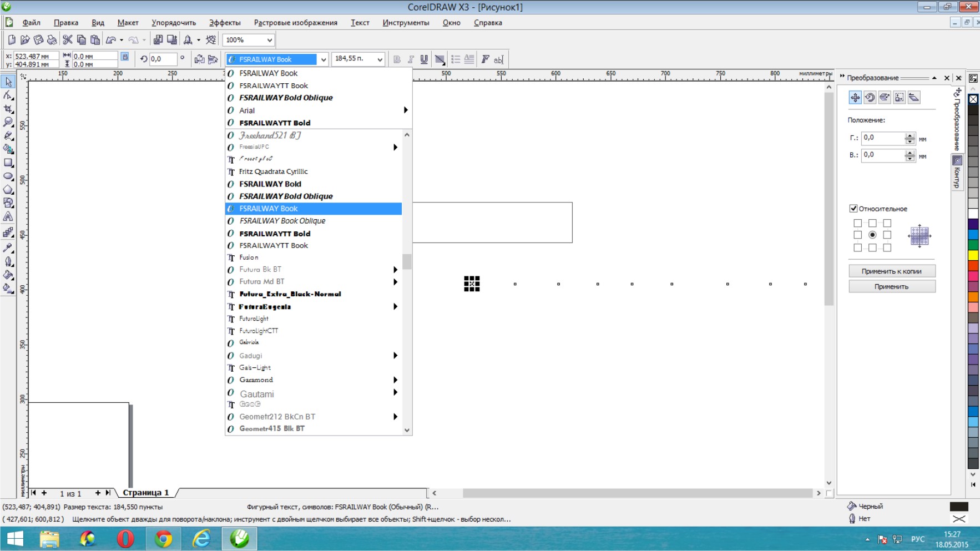Select the Pick (arrow) tool
The image size is (980, 551).
tap(8, 82)
